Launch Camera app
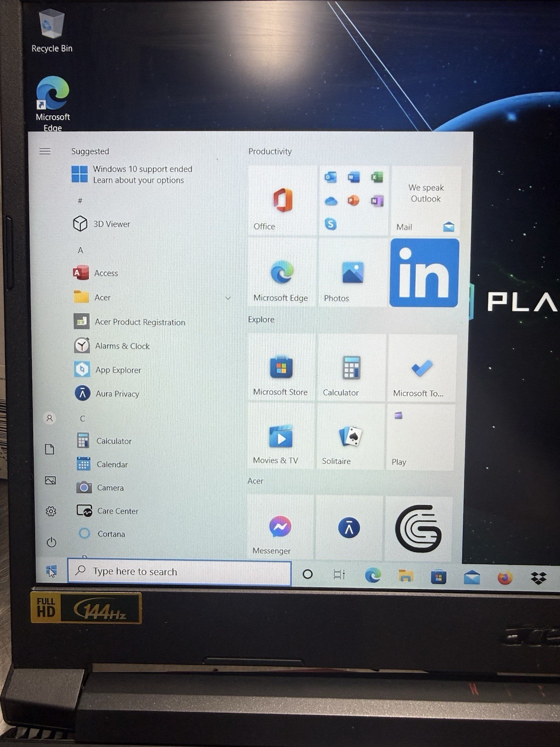The width and height of the screenshot is (560, 747). [100, 487]
